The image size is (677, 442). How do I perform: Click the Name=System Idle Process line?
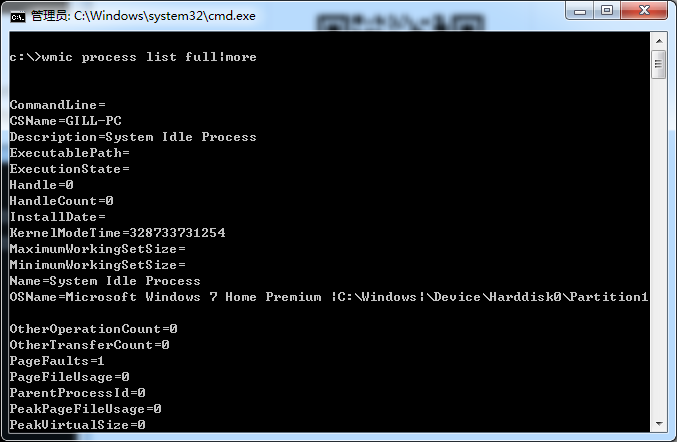tap(105, 281)
